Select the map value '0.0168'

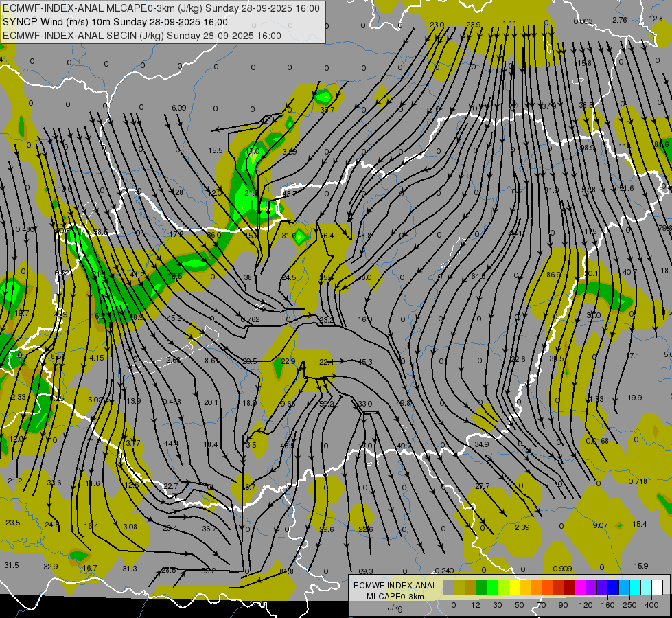597,441
